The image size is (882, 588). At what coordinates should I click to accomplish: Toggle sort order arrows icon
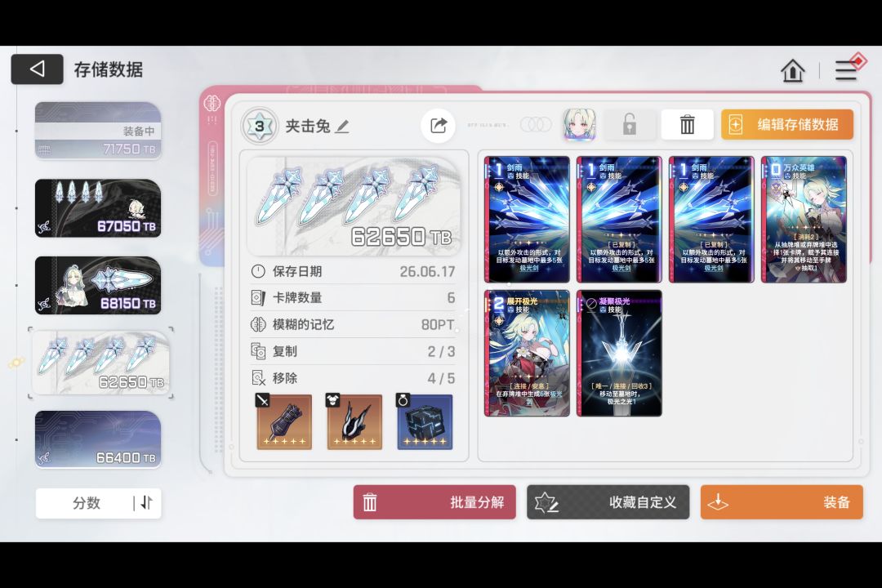pos(146,502)
